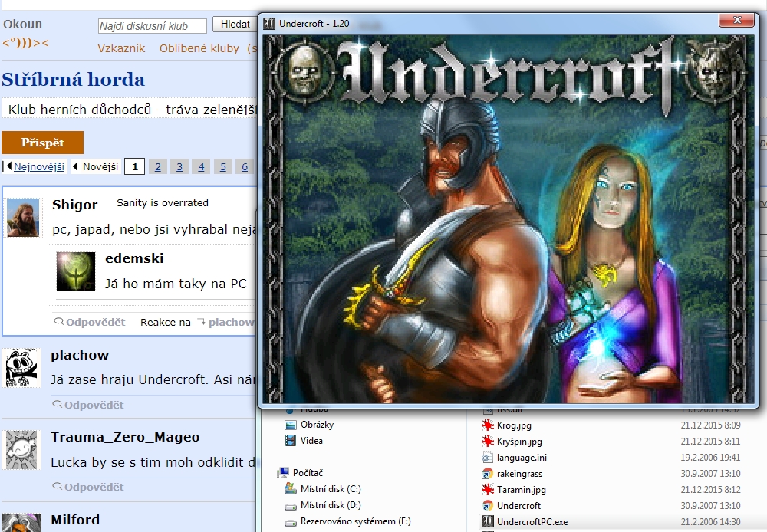The height and width of the screenshot is (532, 767).
Task: Select page 1 in pagination
Action: [x=135, y=167]
